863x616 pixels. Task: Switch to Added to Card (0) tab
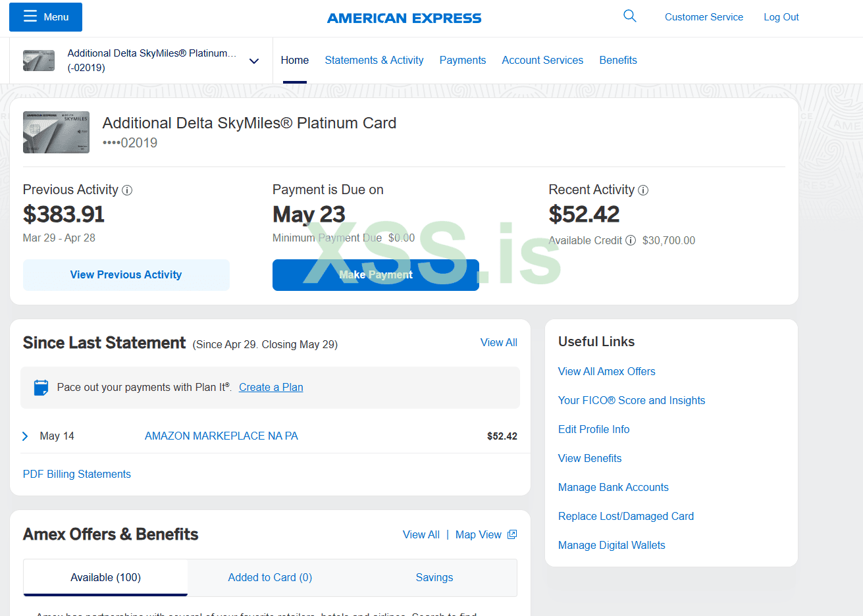(x=270, y=577)
